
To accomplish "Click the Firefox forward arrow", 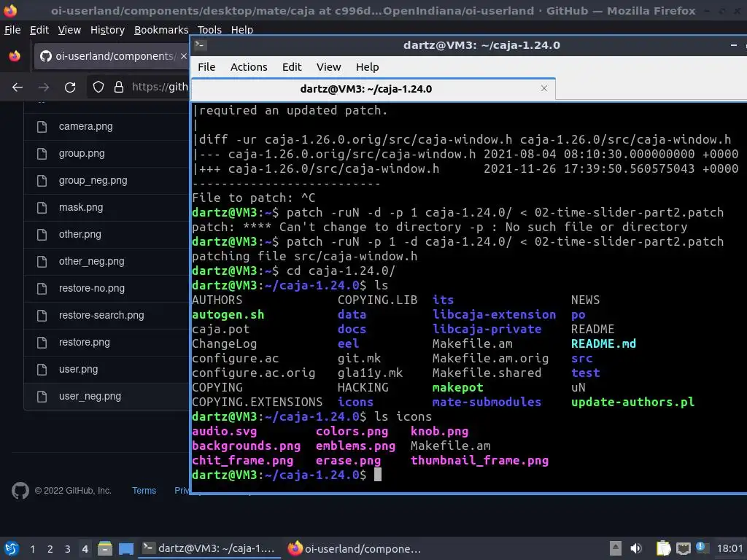I will [x=44, y=87].
